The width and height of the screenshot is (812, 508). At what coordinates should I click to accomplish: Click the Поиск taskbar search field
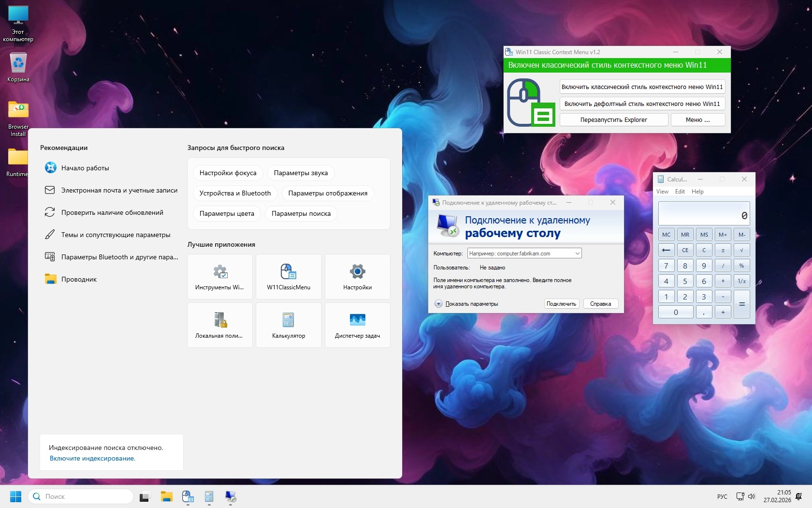pos(81,496)
